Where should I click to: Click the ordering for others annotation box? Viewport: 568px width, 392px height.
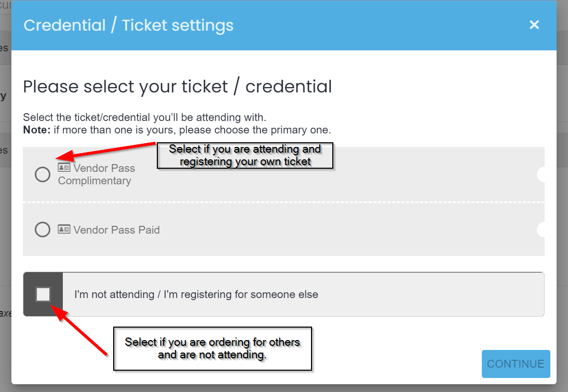coord(212,348)
